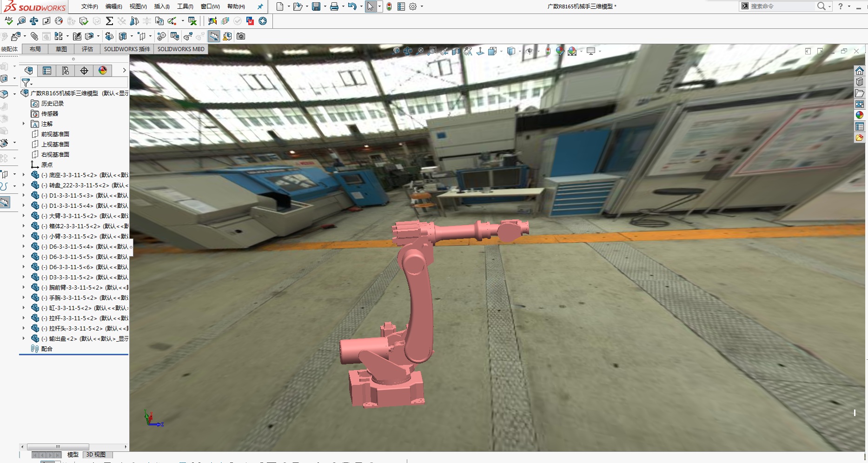This screenshot has height=463, width=868.
Task: Click the Bill of Materials table icon
Action: [175, 36]
